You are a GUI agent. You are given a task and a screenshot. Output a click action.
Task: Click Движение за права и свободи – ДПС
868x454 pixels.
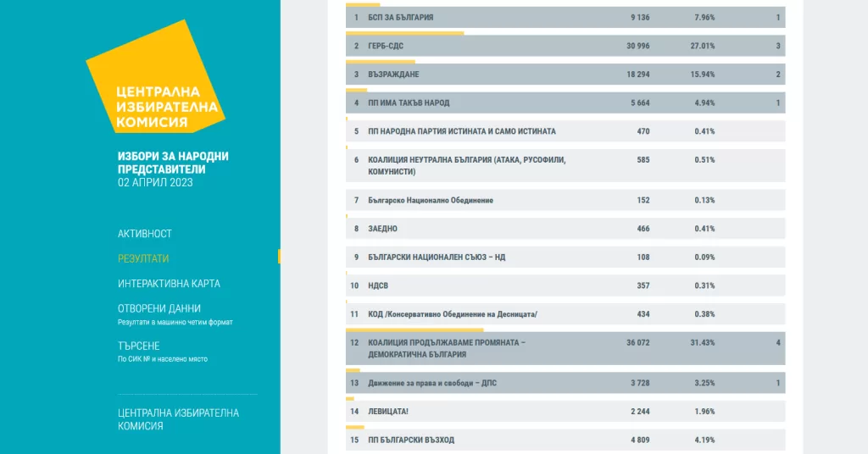(x=431, y=383)
